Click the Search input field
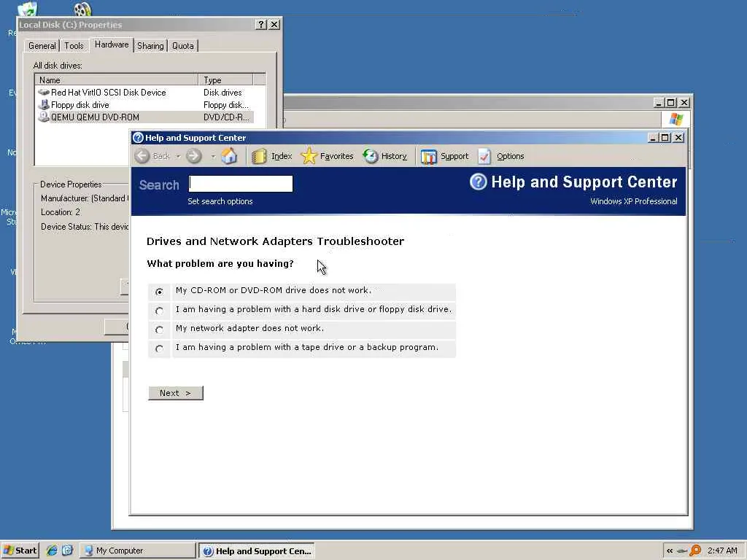 (x=241, y=184)
